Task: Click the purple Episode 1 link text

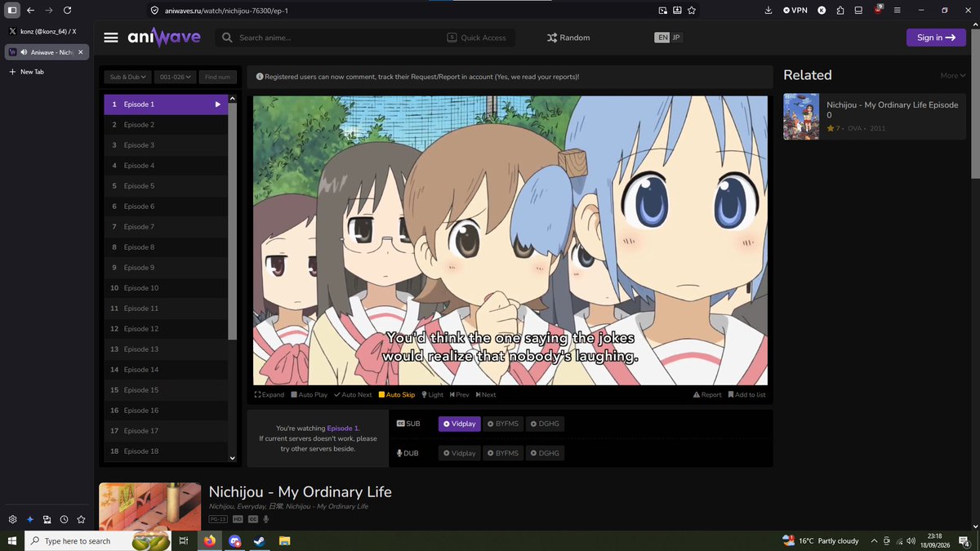Action: 343,429
